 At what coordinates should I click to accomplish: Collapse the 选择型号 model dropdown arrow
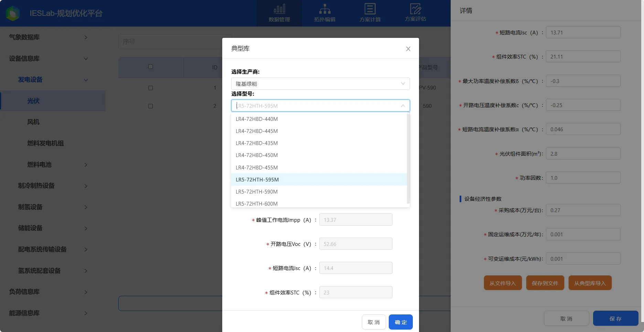(403, 106)
